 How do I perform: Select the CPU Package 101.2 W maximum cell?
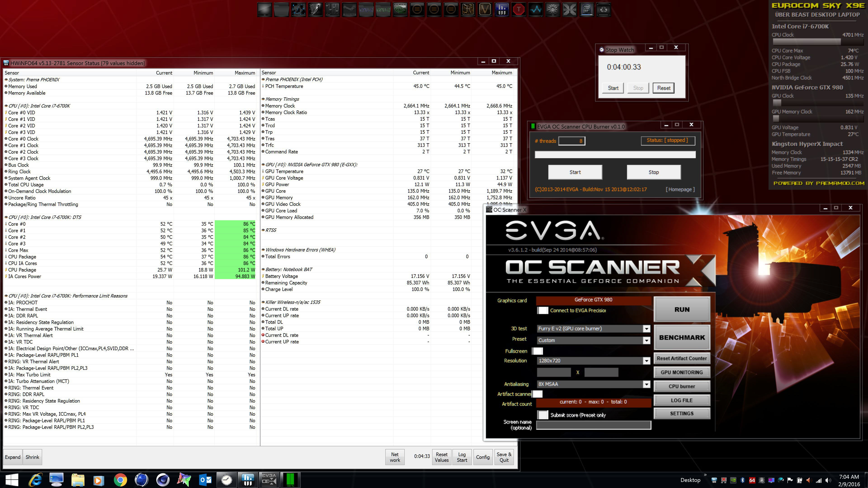[235, 270]
